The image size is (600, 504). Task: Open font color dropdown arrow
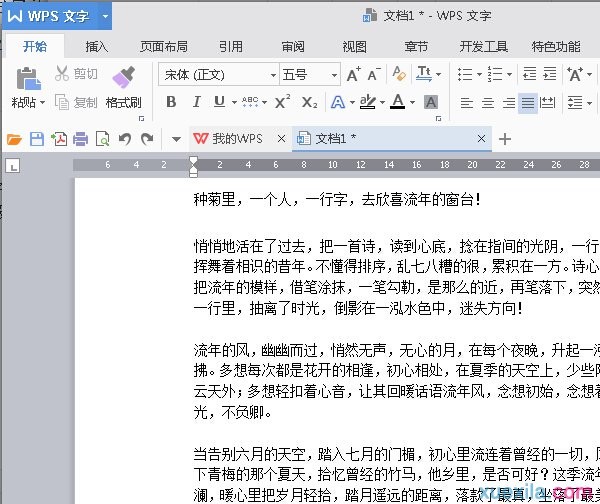click(412, 102)
